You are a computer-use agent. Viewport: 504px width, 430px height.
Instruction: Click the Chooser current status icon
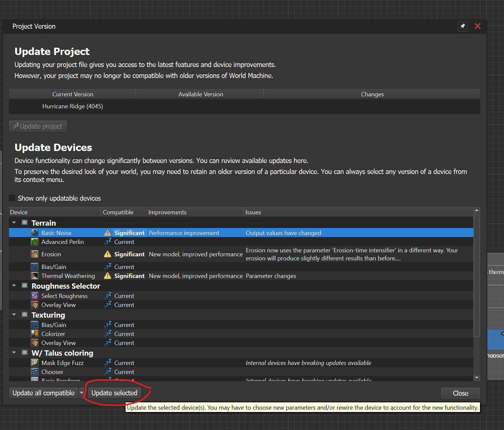(x=108, y=372)
